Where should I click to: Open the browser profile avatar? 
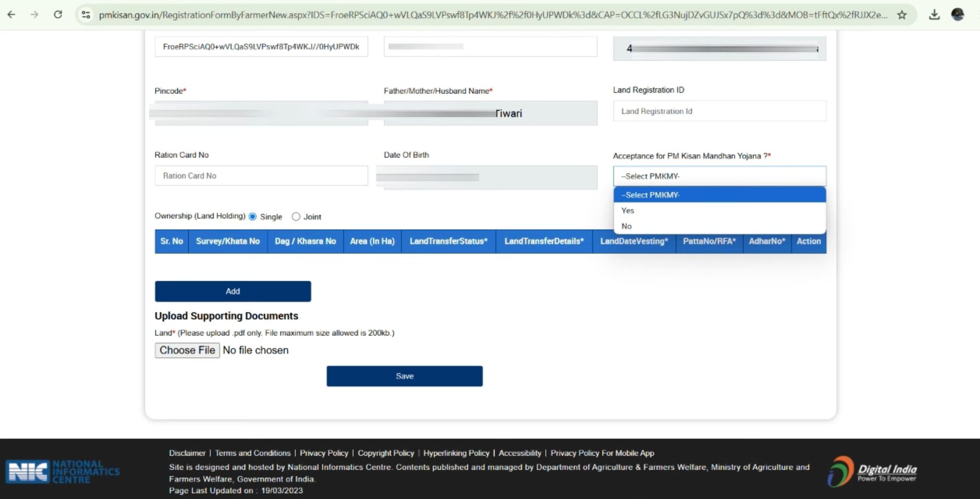tap(958, 15)
